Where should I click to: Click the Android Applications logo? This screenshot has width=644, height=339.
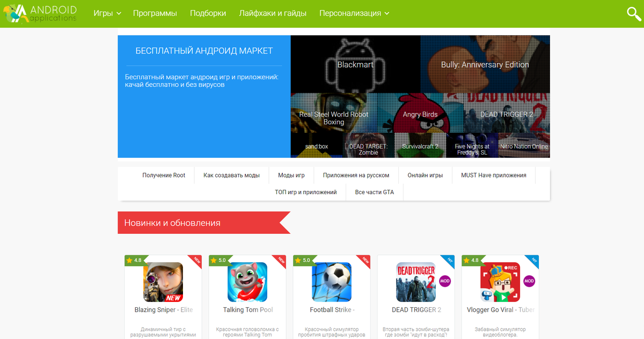point(40,13)
